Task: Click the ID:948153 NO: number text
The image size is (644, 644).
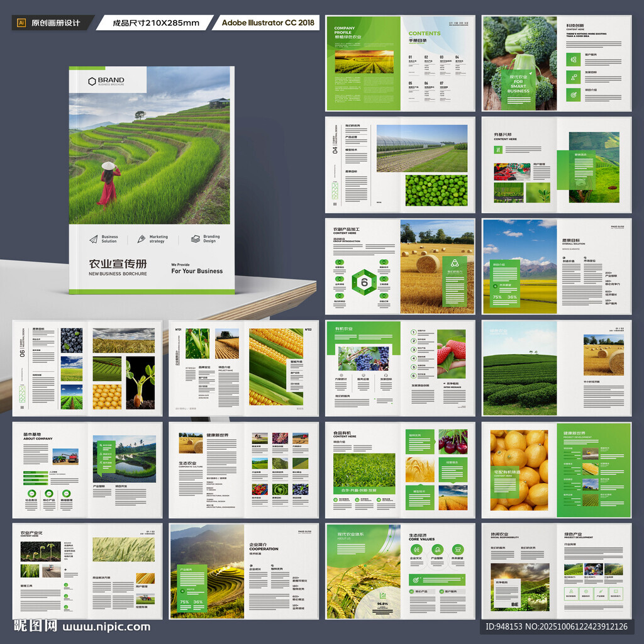Action: (557, 626)
